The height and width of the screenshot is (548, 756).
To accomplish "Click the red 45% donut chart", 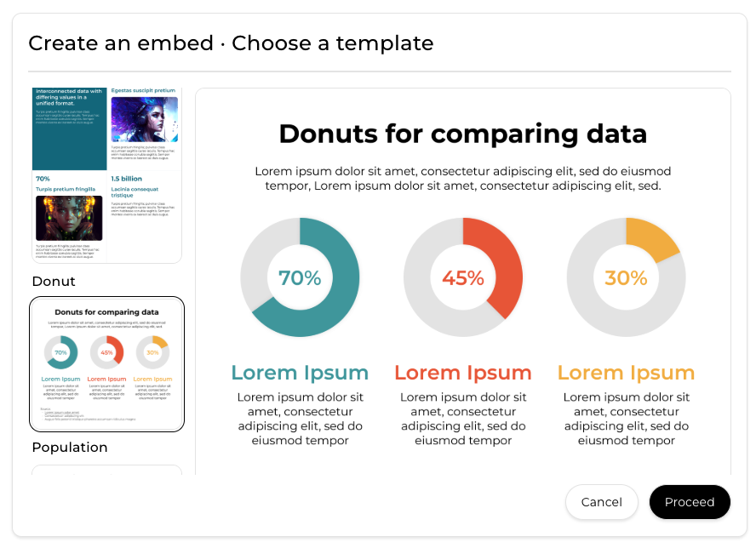I will pos(463,277).
